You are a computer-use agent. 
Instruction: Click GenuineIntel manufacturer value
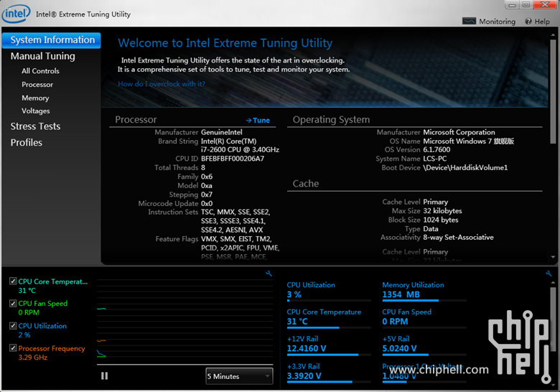221,132
